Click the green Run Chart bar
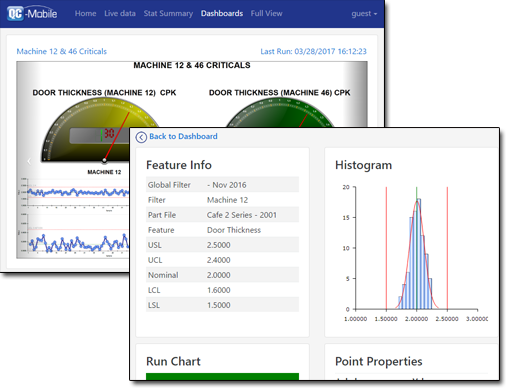Viewport: 512px width, 392px height. (x=222, y=376)
